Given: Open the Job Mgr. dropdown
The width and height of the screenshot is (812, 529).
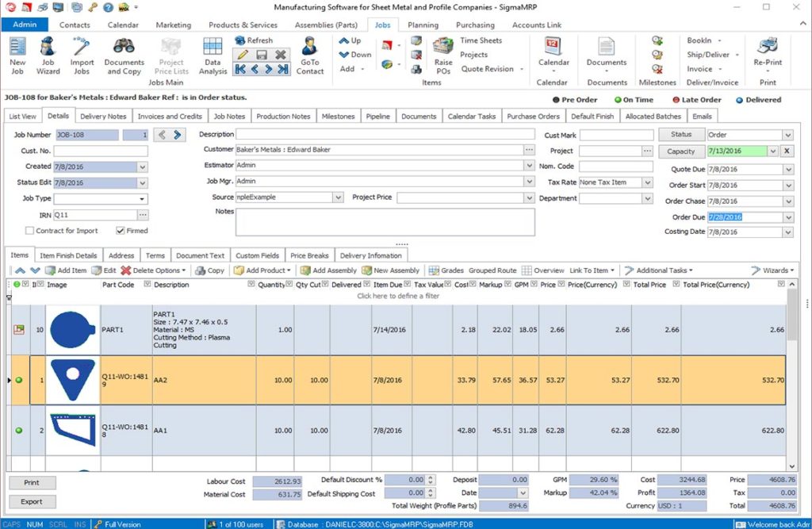Looking at the screenshot, I should [x=529, y=182].
